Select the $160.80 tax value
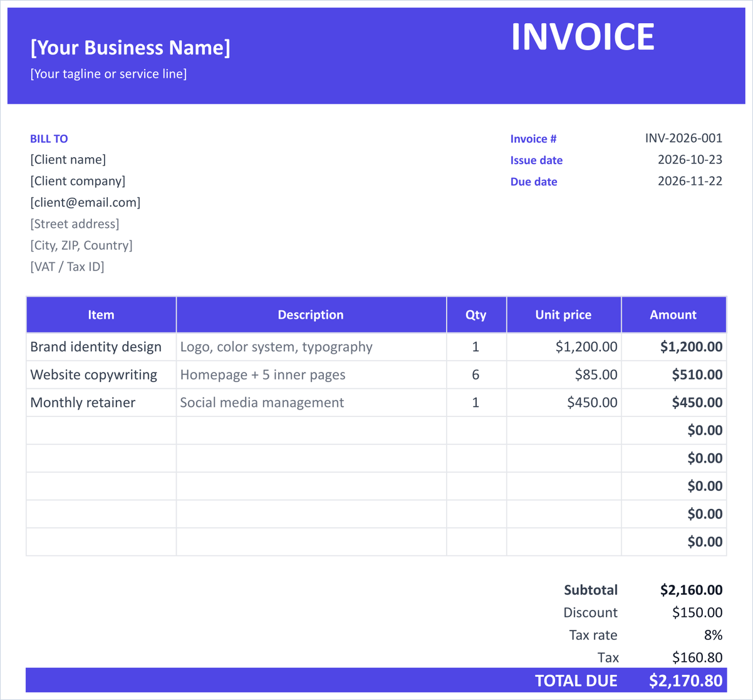 tap(697, 657)
